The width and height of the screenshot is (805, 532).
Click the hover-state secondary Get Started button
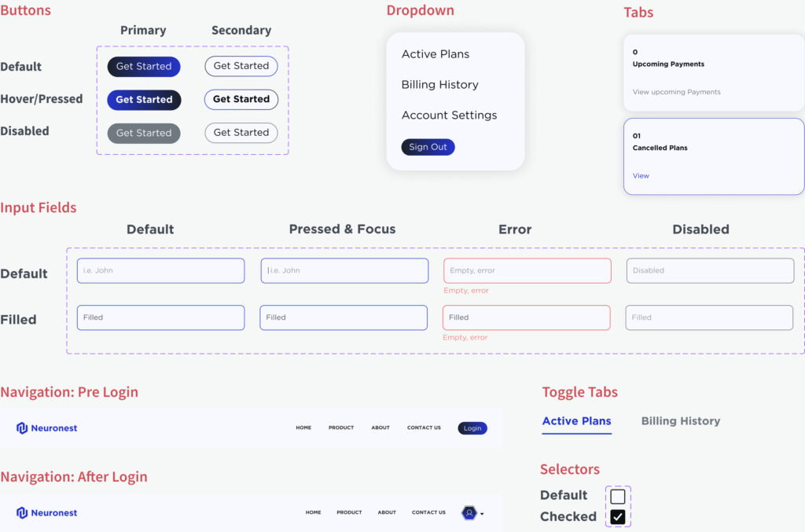click(x=241, y=100)
